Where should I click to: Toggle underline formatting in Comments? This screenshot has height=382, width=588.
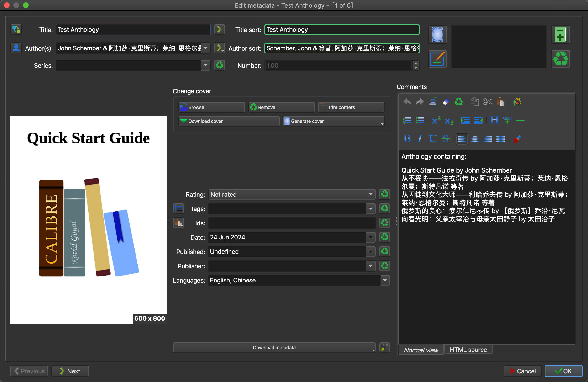pos(433,139)
